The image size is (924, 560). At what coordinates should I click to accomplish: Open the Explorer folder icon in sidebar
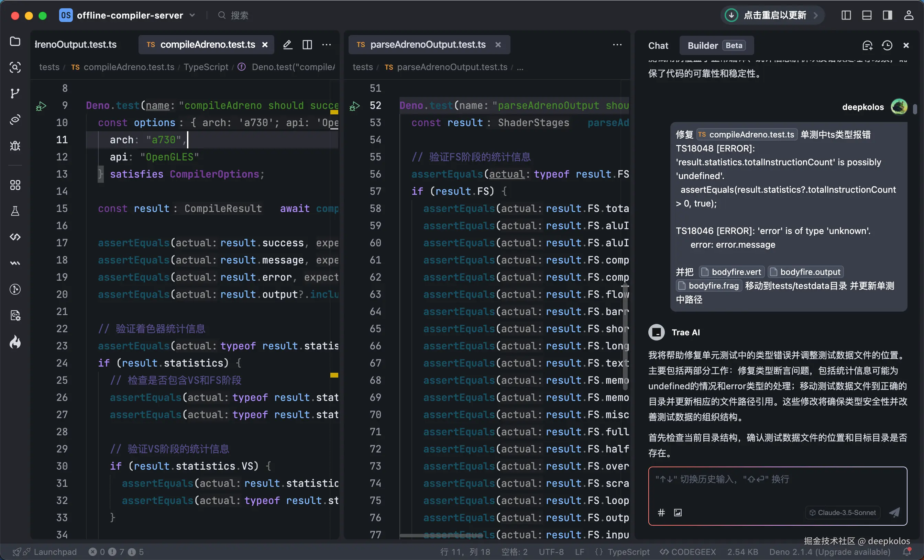click(x=15, y=41)
